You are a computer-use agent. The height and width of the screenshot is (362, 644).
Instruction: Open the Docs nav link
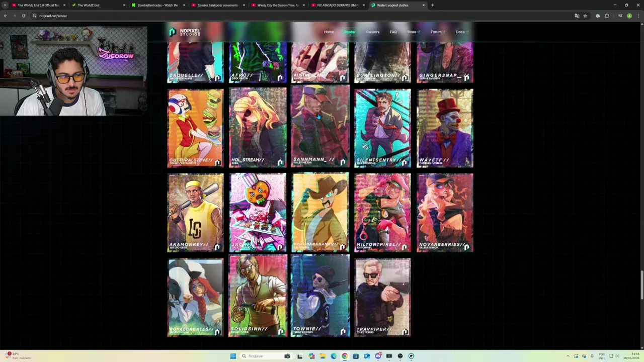coord(462,32)
